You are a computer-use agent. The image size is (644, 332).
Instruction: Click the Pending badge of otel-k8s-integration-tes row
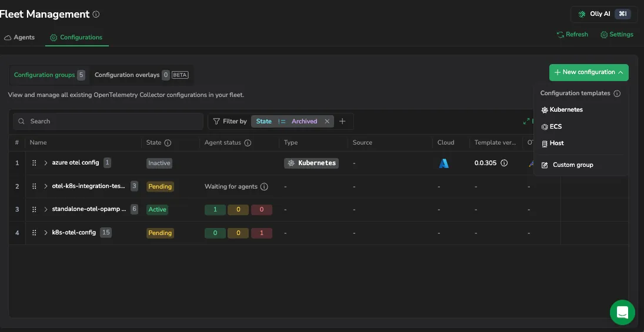pos(160,186)
